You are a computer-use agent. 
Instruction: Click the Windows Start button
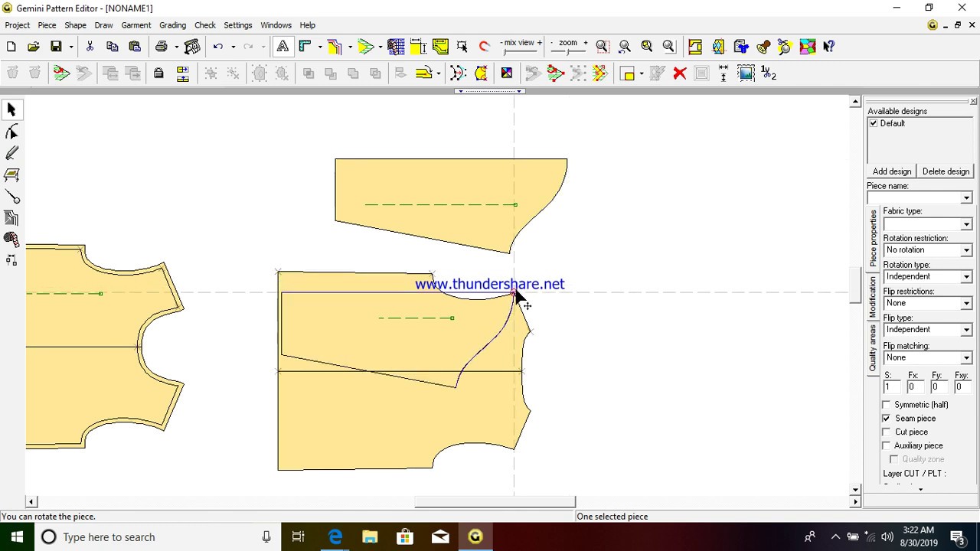(17, 537)
